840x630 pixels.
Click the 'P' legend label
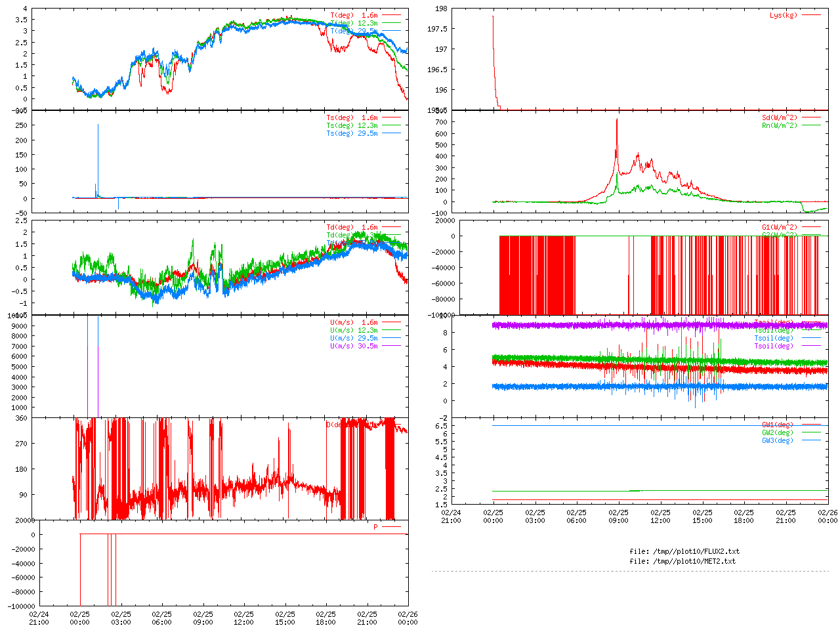[x=376, y=528]
